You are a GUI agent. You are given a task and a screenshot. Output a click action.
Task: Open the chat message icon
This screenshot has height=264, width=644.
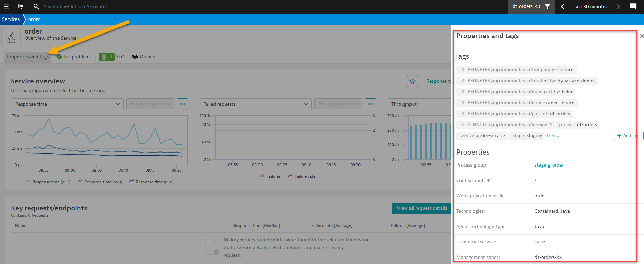coord(633,6)
